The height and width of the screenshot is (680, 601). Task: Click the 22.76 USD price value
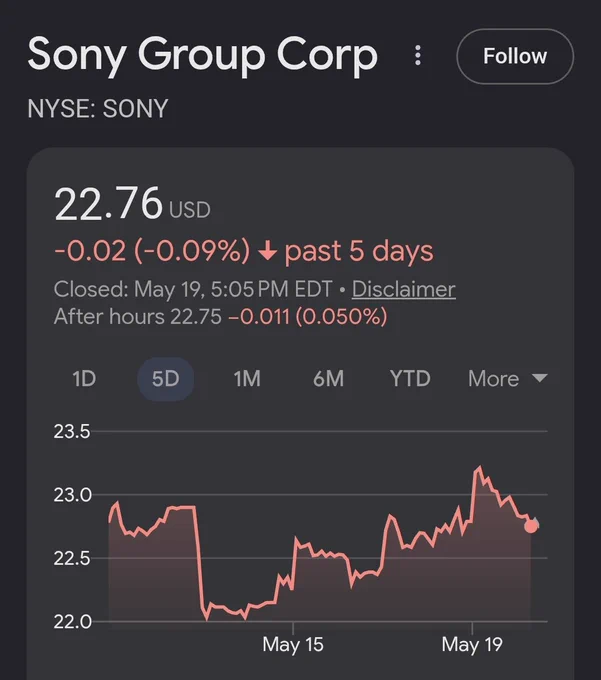132,204
